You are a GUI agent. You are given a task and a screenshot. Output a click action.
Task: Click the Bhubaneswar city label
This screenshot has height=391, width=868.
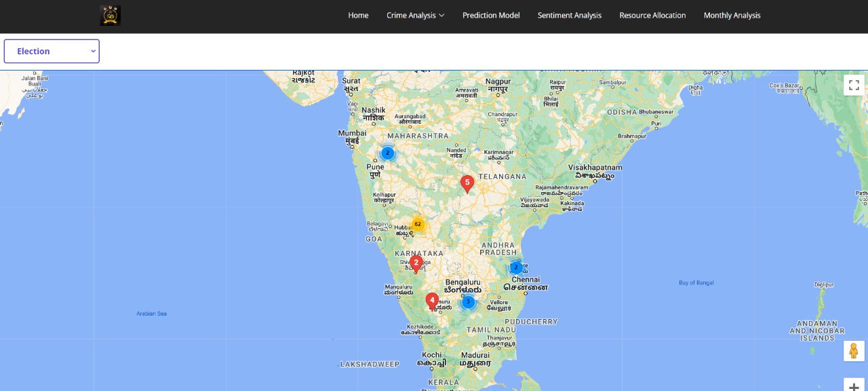point(656,111)
